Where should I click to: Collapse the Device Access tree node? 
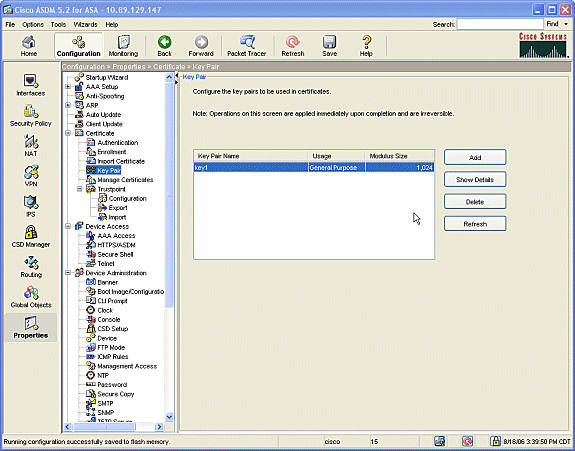68,226
